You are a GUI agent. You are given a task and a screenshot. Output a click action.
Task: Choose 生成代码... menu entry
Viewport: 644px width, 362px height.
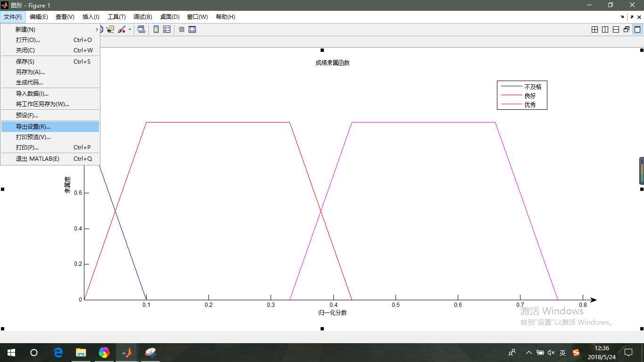(x=50, y=82)
